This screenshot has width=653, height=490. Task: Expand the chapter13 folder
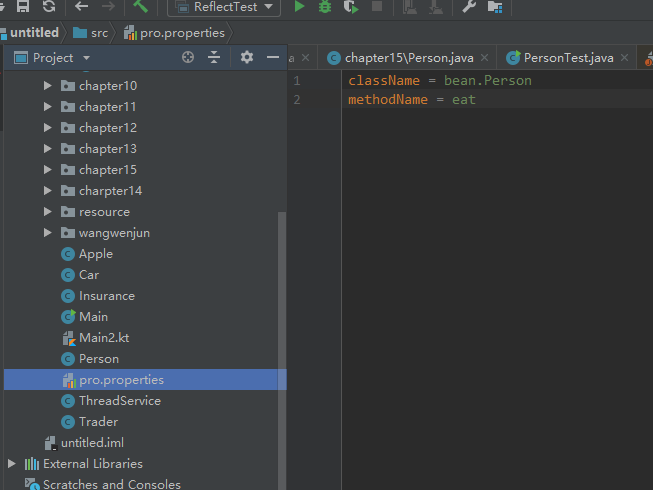[x=48, y=149]
